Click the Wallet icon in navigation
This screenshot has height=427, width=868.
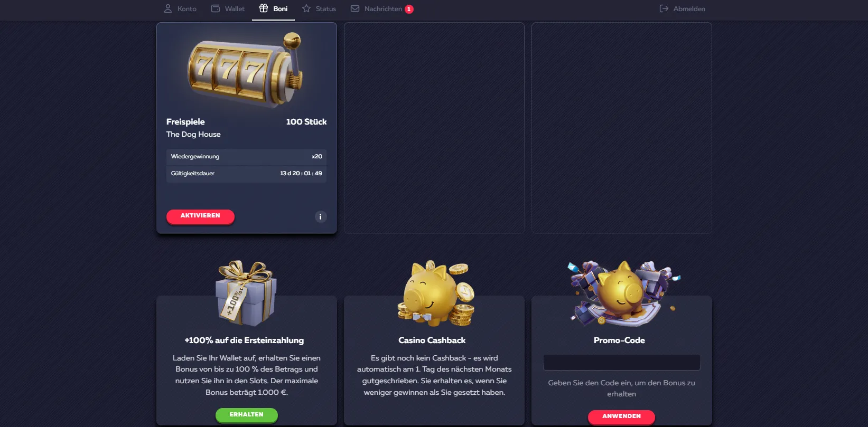216,8
